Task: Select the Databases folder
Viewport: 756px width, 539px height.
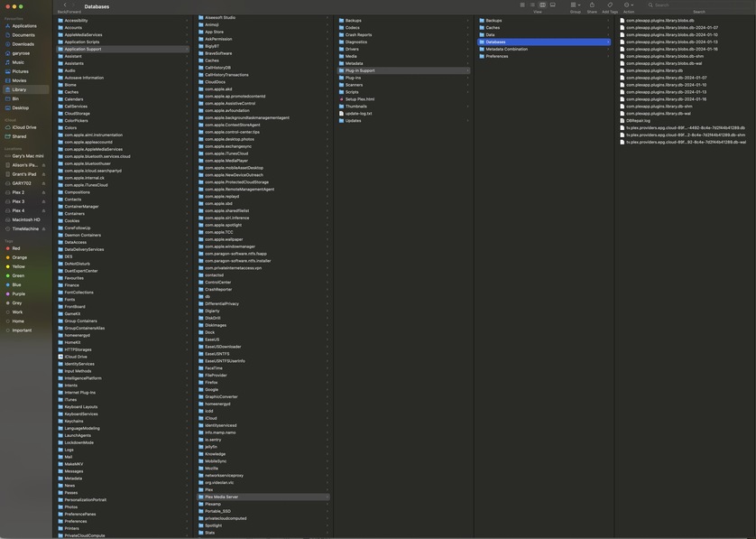Action: 544,42
